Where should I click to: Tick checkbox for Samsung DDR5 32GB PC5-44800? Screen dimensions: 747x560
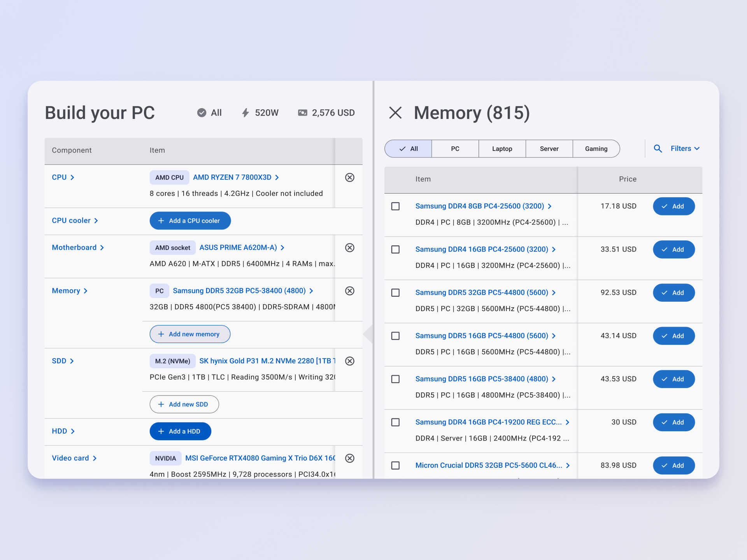coord(395,292)
